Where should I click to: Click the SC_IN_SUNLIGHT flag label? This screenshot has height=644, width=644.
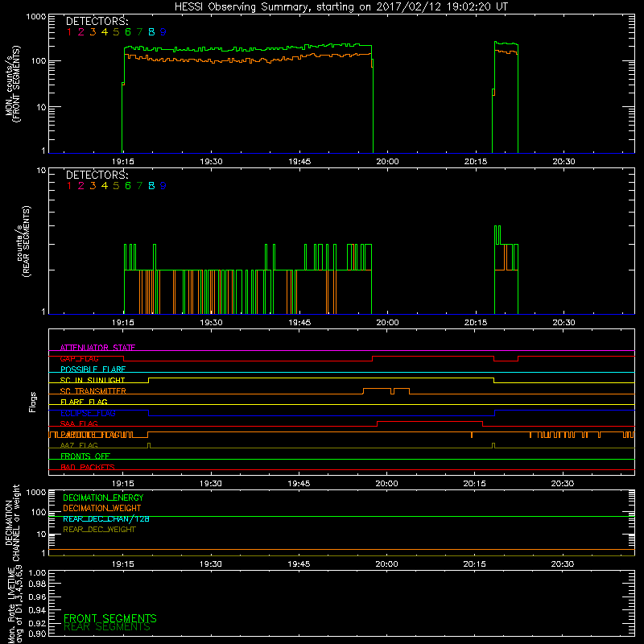pyautogui.click(x=93, y=380)
